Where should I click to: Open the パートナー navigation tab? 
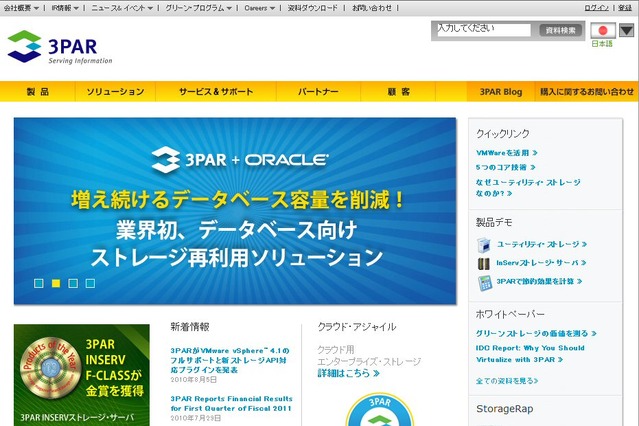click(318, 92)
